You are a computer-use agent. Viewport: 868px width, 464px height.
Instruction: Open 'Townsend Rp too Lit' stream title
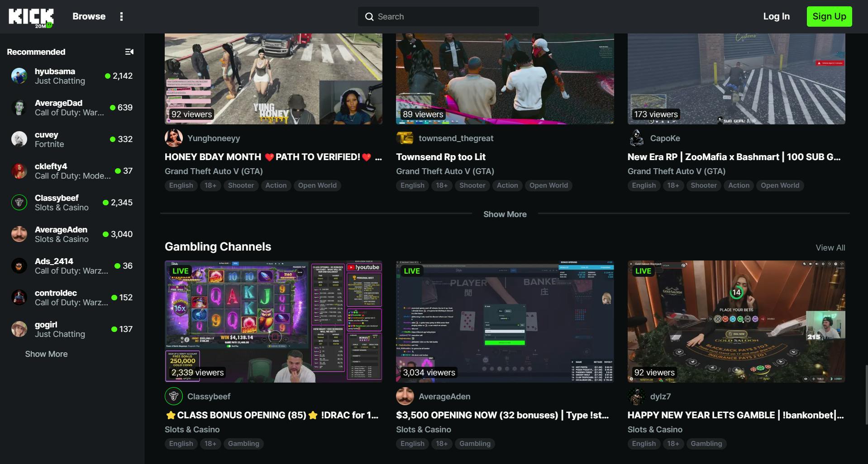(441, 157)
